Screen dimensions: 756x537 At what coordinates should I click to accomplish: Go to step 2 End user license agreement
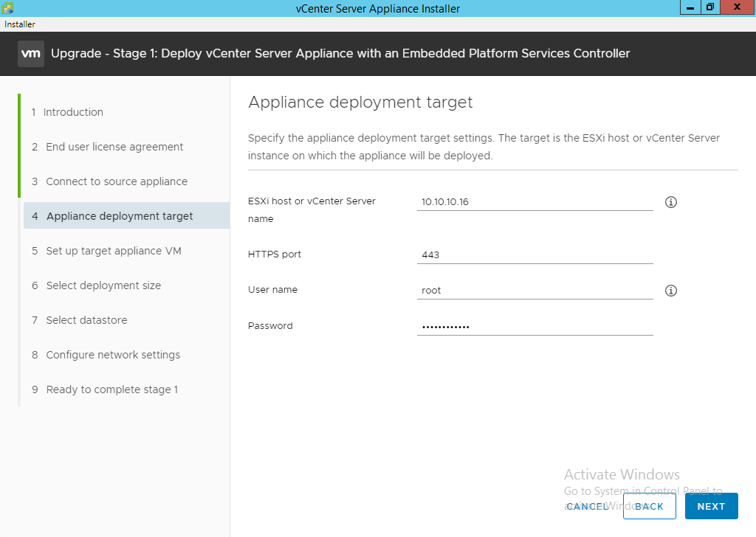coord(108,146)
